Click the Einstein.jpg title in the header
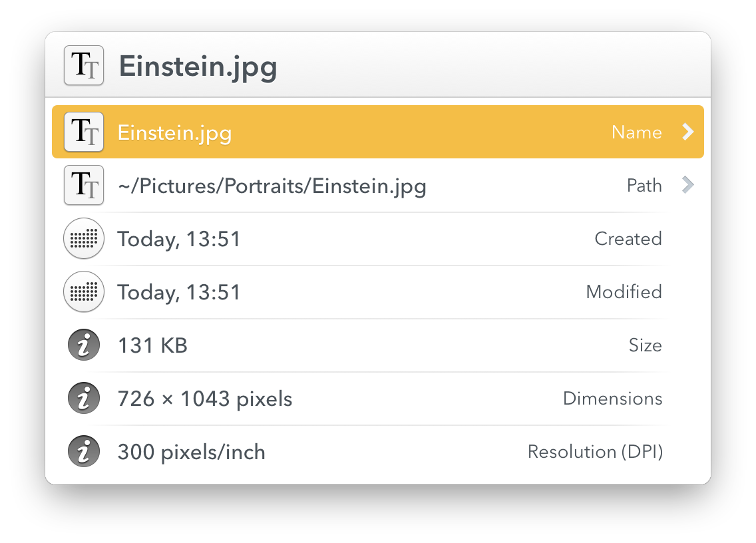 coord(198,67)
